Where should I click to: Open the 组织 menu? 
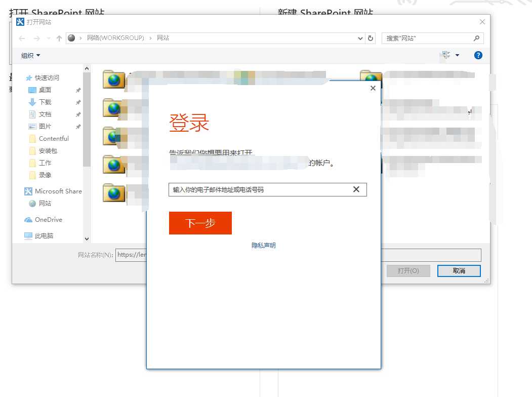tap(30, 55)
